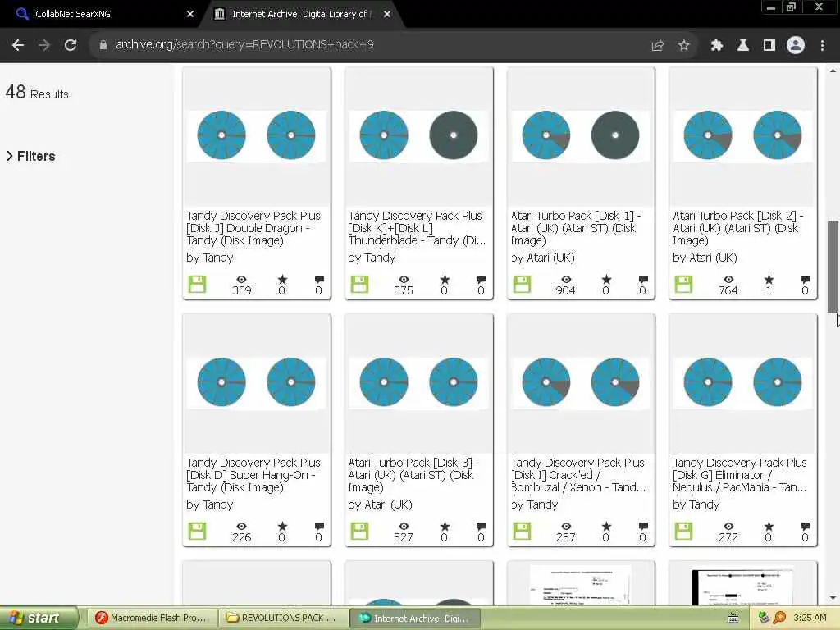The height and width of the screenshot is (630, 840).
Task: Click the disk thumbnail of Atari Turbo Pack Disk 1
Action: (x=581, y=135)
